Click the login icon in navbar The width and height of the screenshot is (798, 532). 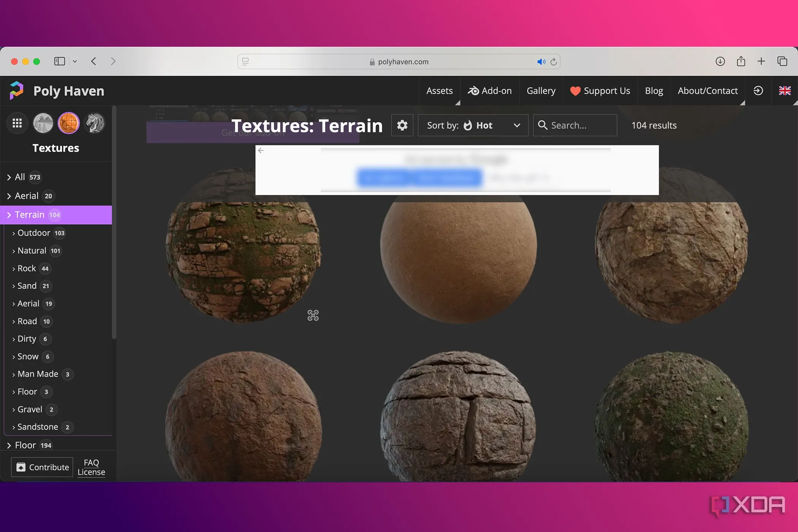(x=758, y=90)
